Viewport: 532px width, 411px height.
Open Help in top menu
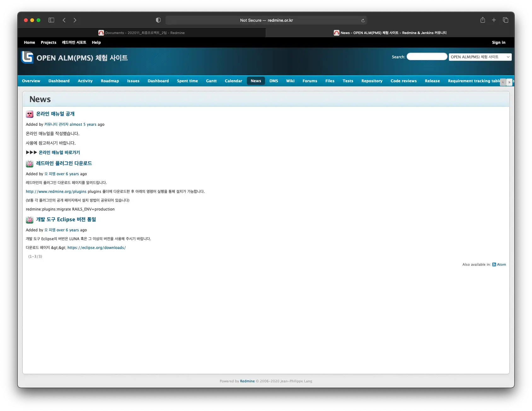96,43
